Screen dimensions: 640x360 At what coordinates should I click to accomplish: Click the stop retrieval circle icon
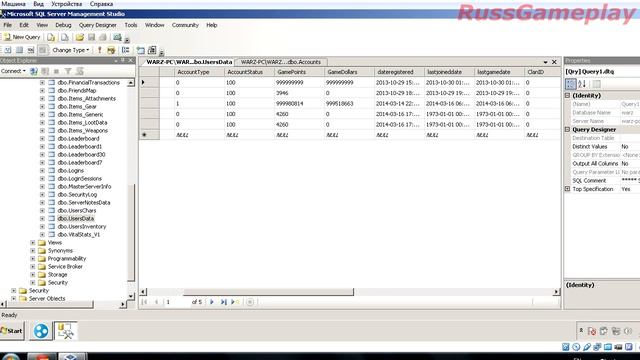pos(250,302)
